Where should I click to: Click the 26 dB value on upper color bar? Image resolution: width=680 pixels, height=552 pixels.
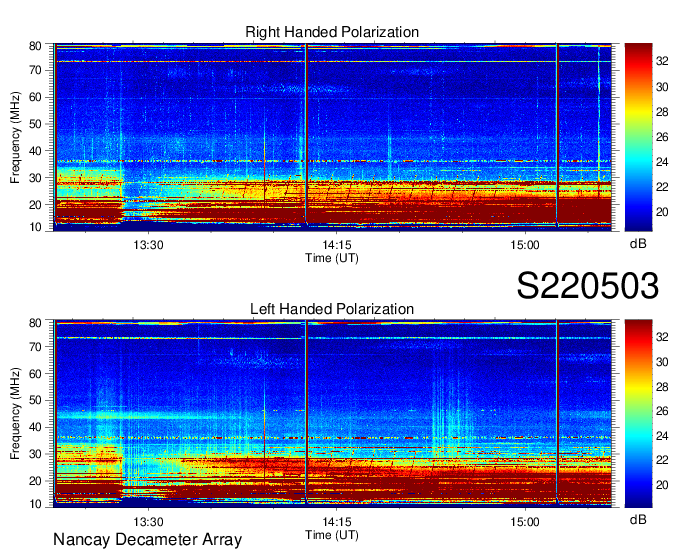(x=662, y=137)
